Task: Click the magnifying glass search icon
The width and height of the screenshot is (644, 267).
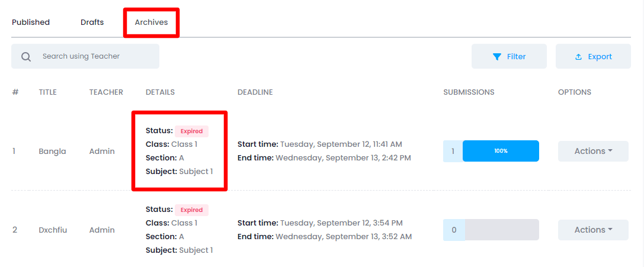Action: click(26, 57)
